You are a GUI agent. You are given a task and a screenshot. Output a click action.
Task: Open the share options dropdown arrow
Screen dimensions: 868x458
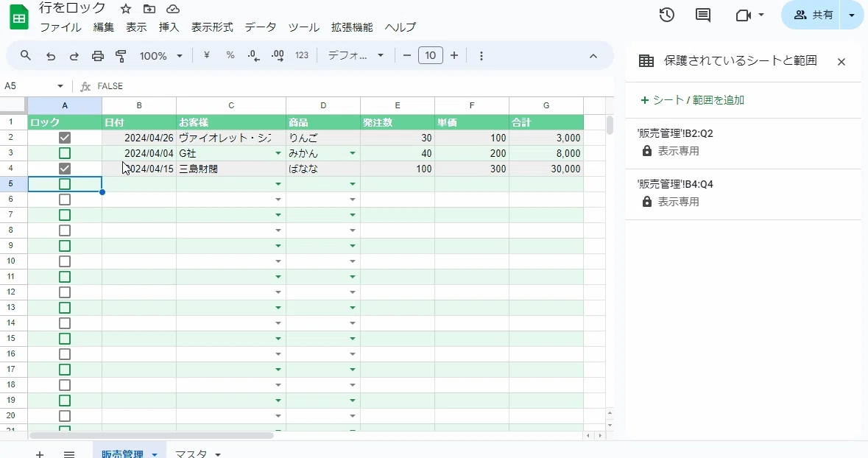(851, 15)
